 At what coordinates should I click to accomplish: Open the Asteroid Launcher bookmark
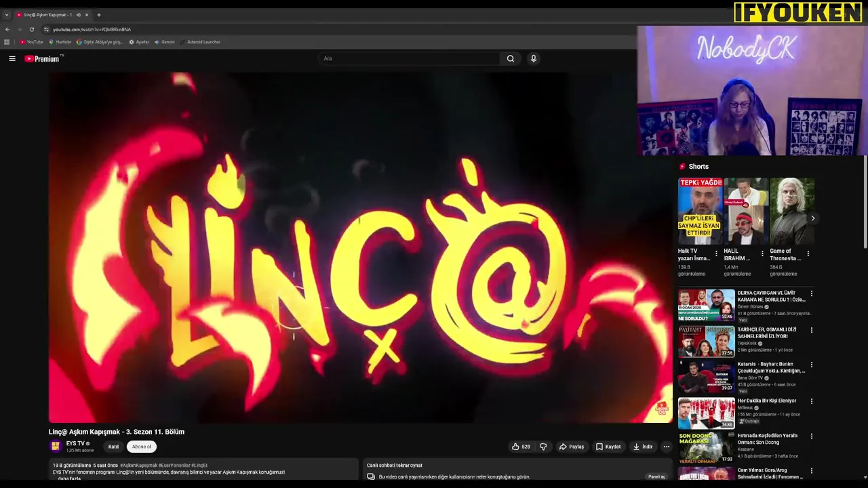[200, 42]
